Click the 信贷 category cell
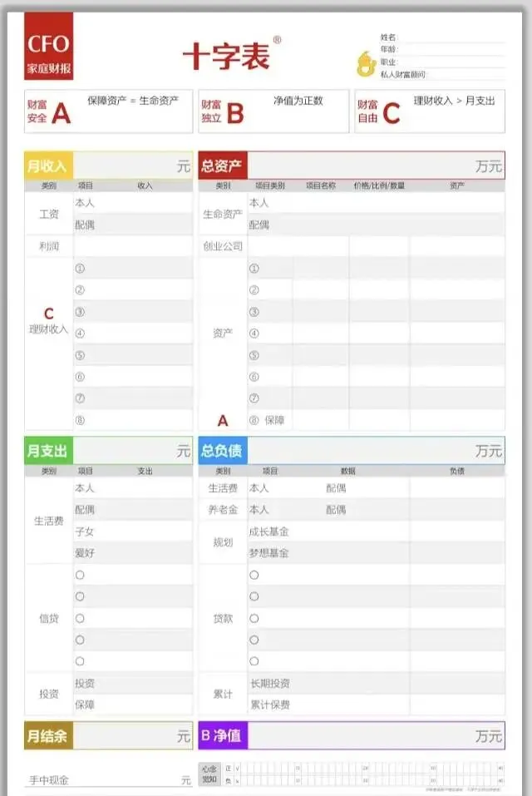The image size is (532, 796). [49, 618]
